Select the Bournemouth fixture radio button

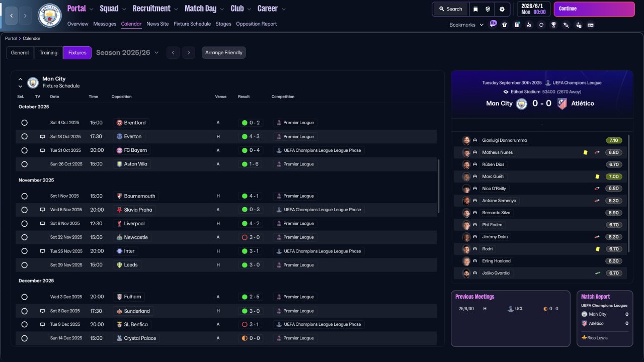[24, 196]
